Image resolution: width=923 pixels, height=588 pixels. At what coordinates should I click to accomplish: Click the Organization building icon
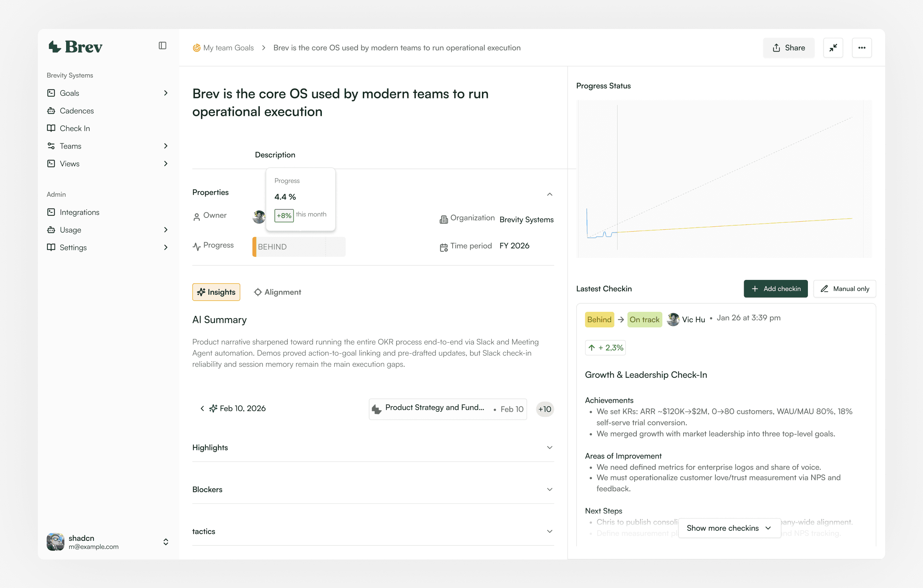[443, 219]
